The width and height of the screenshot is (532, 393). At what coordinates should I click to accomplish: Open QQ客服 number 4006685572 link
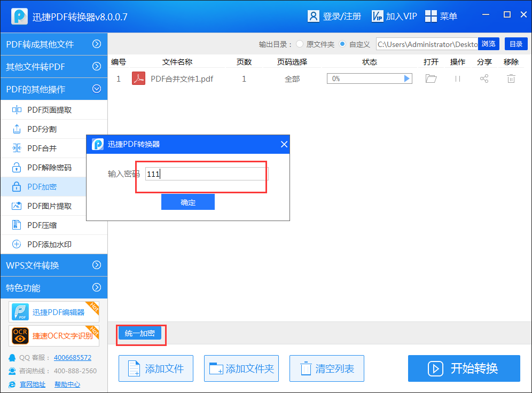(73, 357)
